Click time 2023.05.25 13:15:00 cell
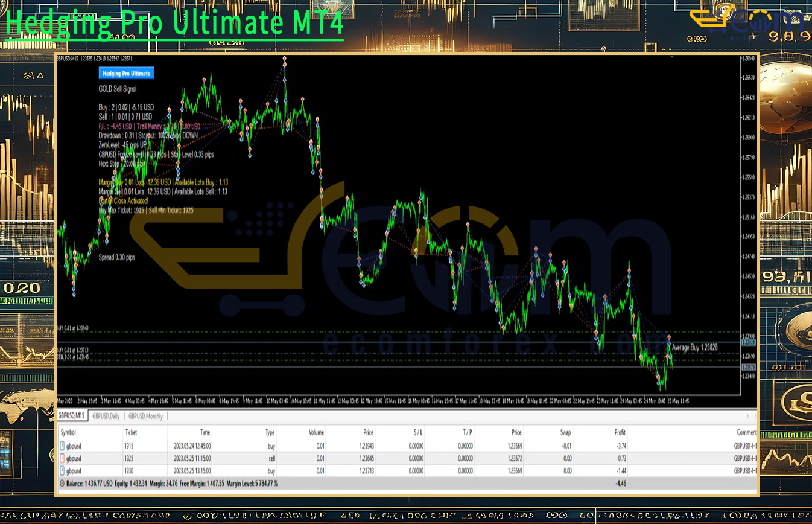The image size is (812, 524). [192, 470]
